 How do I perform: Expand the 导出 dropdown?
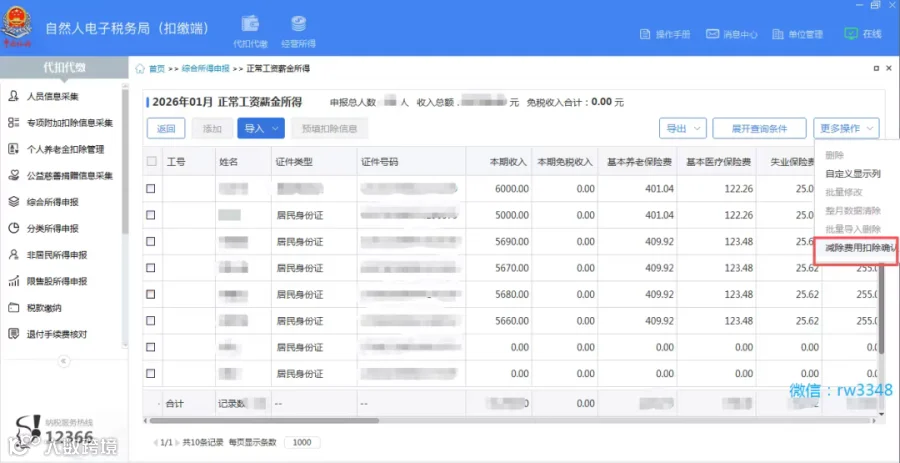tap(682, 129)
